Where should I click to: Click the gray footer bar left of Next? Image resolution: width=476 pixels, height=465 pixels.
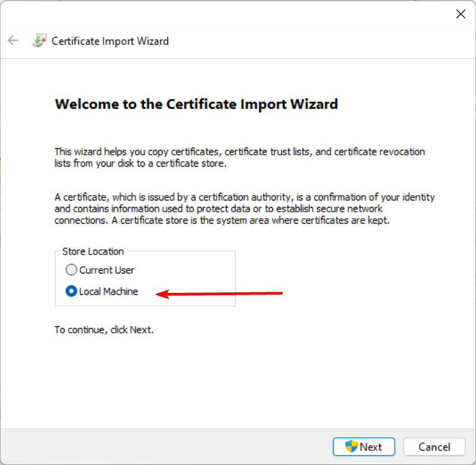coord(166,447)
